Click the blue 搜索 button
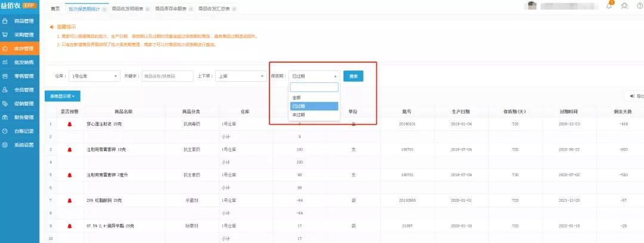Viewport: 644px width, 243px height. pyautogui.click(x=353, y=76)
